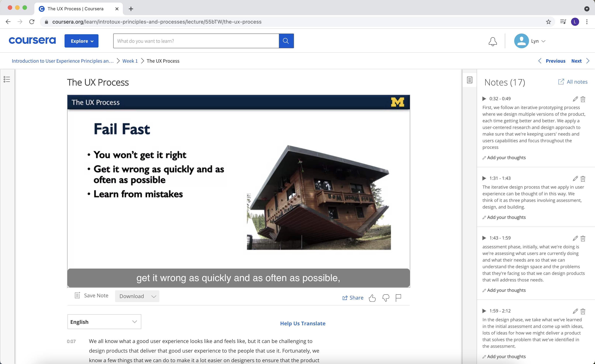Play the 1:43 - 1:59 note clip
595x364 pixels.
tap(484, 238)
